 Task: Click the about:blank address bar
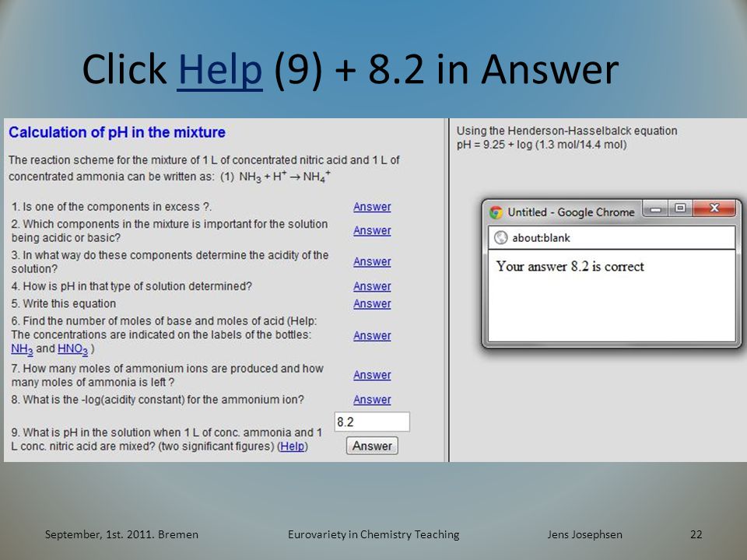pos(612,238)
